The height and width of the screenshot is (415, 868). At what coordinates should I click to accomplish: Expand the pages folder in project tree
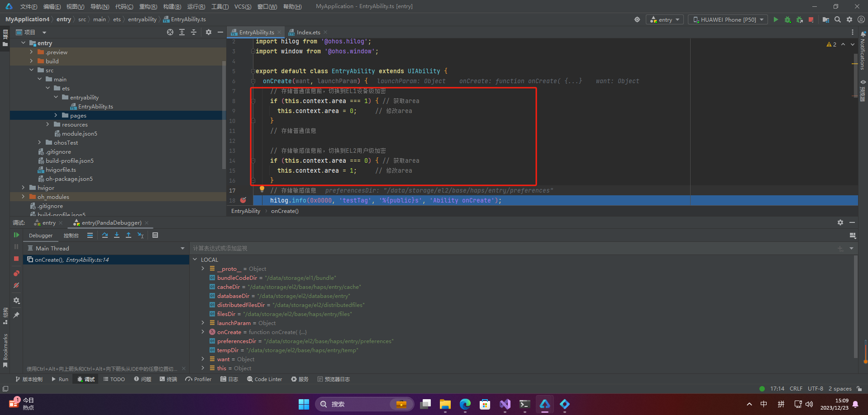point(56,116)
